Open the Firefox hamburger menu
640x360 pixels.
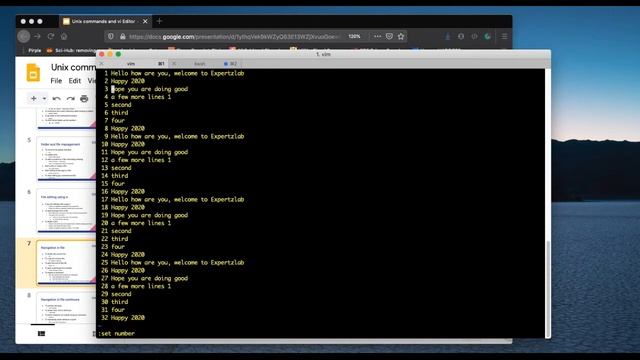[504, 36]
